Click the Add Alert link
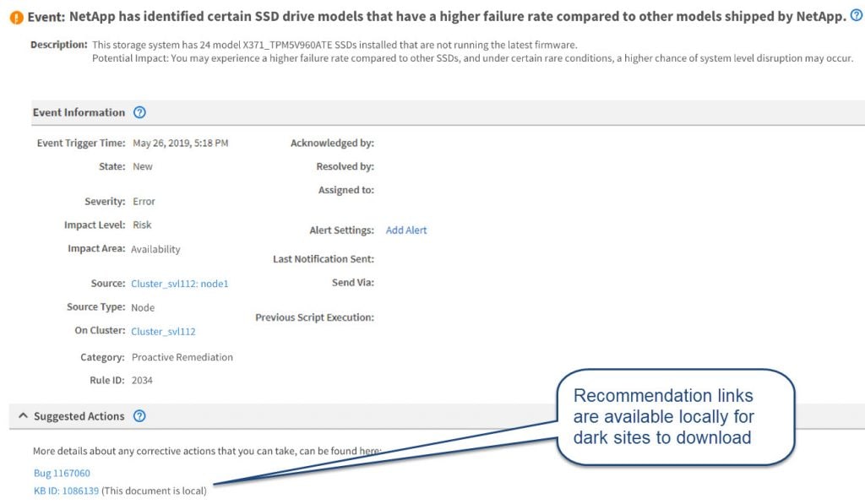 [406, 230]
